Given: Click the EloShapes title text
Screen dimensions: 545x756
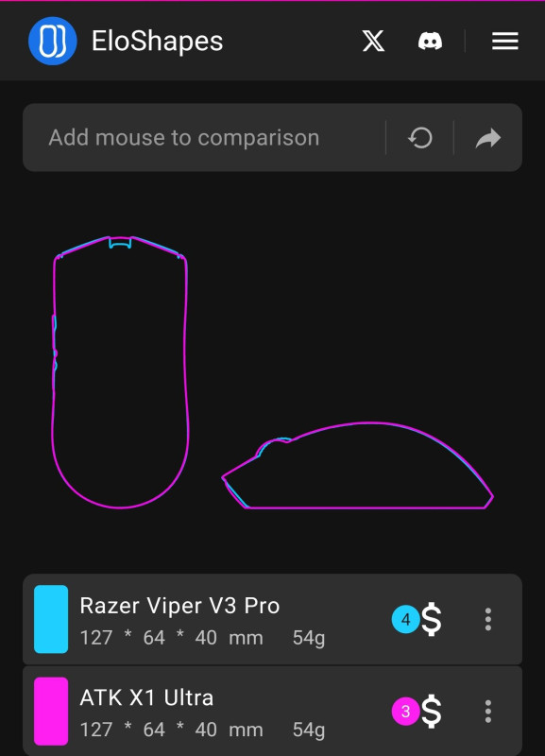Looking at the screenshot, I should (157, 41).
